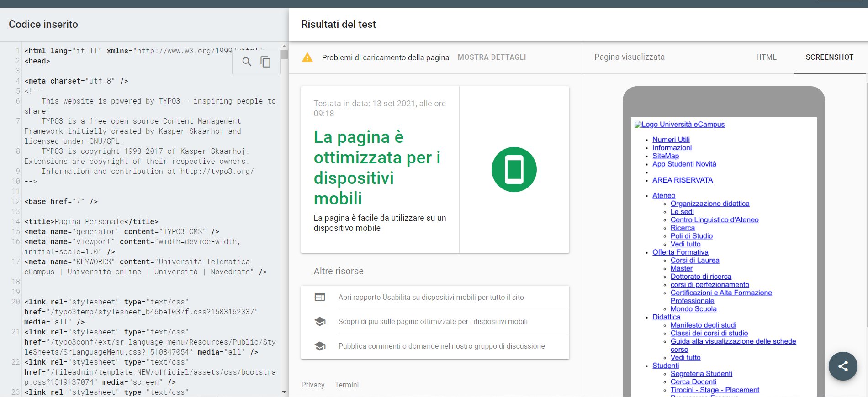Select the SCREENSHOT tab
The height and width of the screenshot is (397, 868).
click(x=830, y=57)
